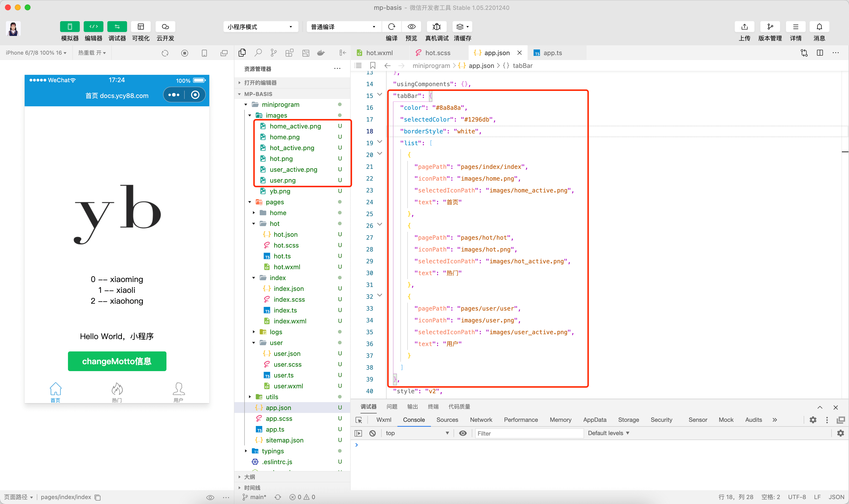Collapse the sidebar panel
Screen dimensions: 849x504
[x=343, y=53]
